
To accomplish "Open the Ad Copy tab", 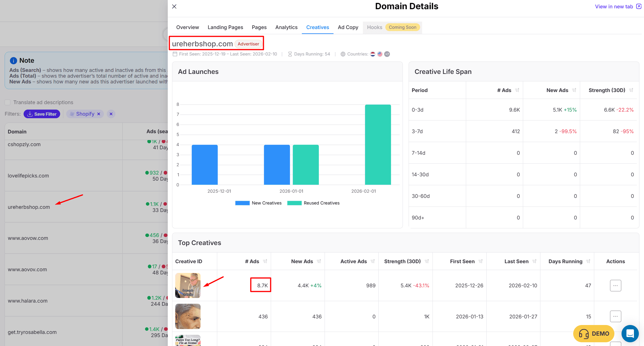I will pyautogui.click(x=348, y=27).
